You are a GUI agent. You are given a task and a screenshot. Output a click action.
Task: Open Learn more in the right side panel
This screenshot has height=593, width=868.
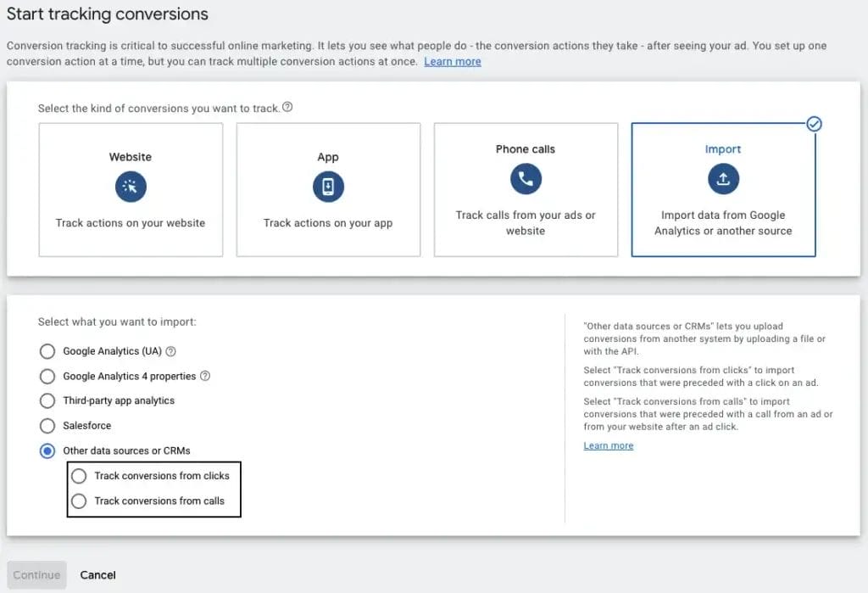point(608,445)
